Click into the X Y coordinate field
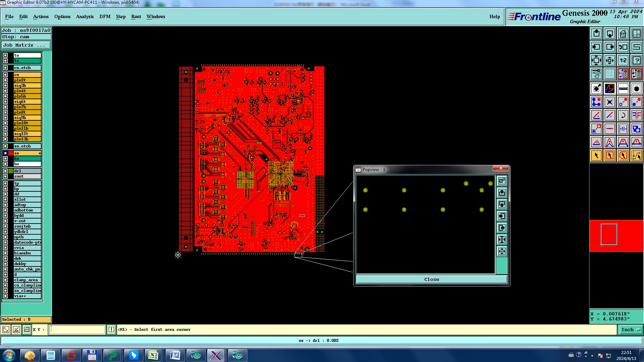644x362 pixels. [77, 330]
